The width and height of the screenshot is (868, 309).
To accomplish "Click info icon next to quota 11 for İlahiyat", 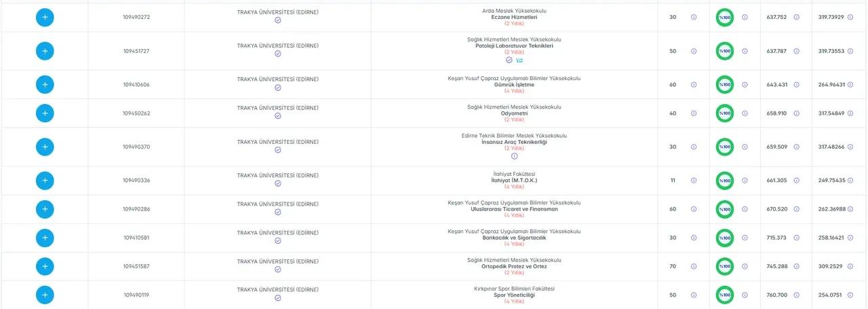I will (x=693, y=181).
